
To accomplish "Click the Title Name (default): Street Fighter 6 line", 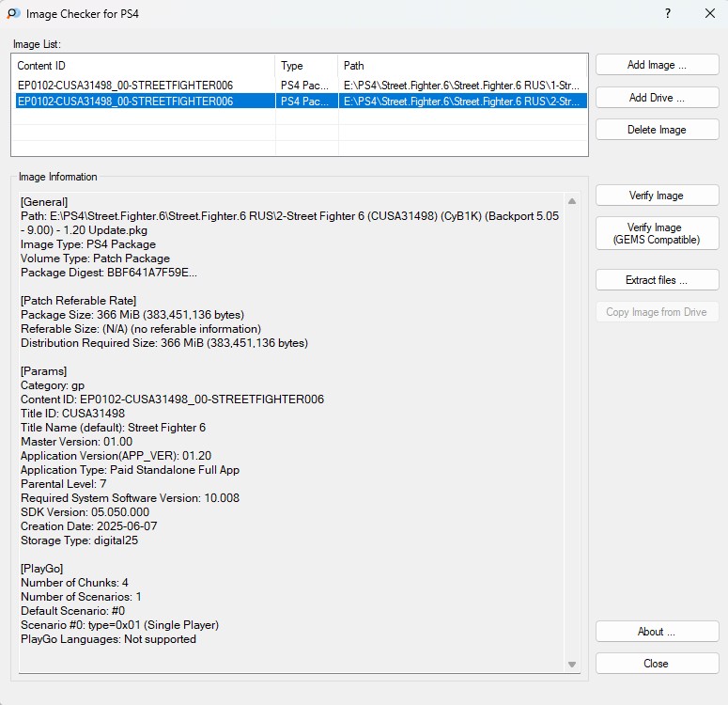I will tap(114, 428).
